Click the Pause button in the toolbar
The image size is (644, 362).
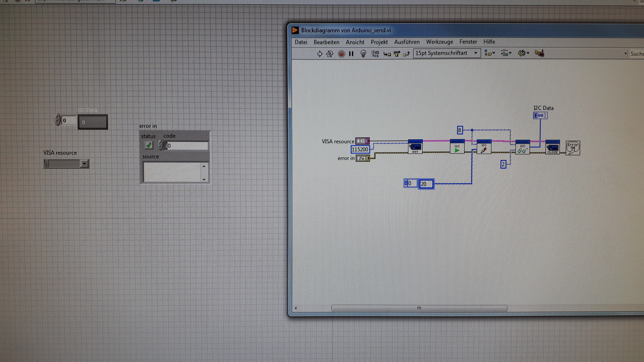click(x=351, y=54)
